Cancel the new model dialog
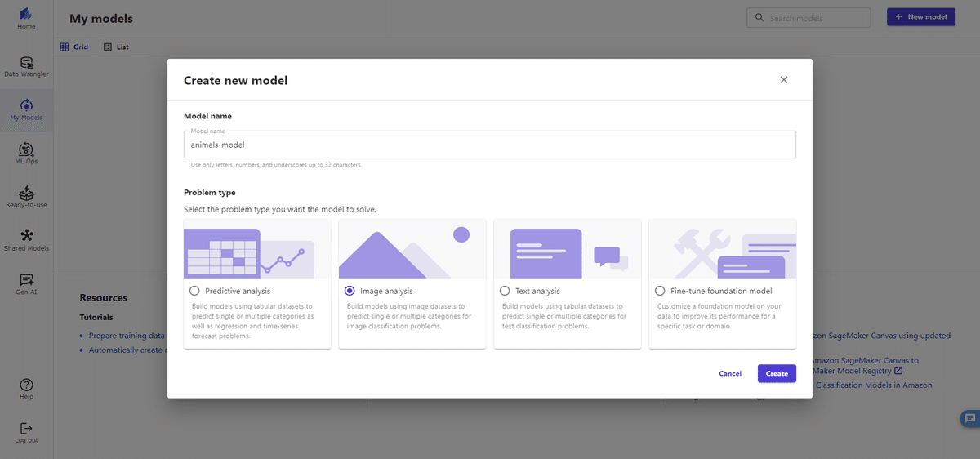The width and height of the screenshot is (980, 459). pos(730,373)
